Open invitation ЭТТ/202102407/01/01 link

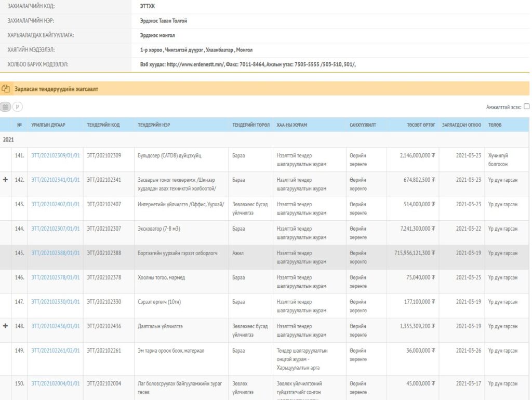coord(56,204)
